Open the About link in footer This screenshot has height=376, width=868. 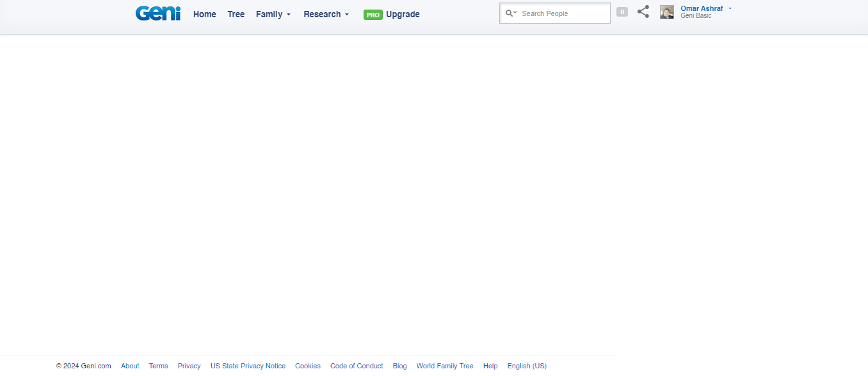coord(130,366)
